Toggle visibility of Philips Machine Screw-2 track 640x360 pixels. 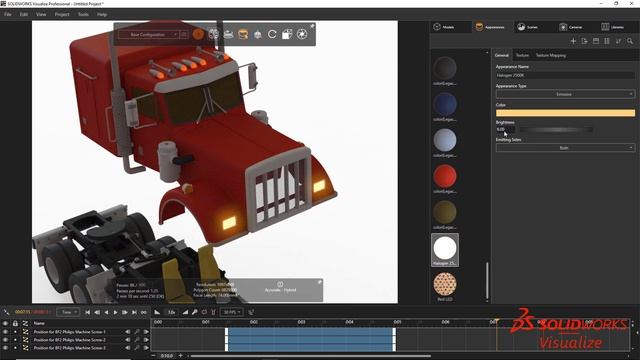[5, 340]
